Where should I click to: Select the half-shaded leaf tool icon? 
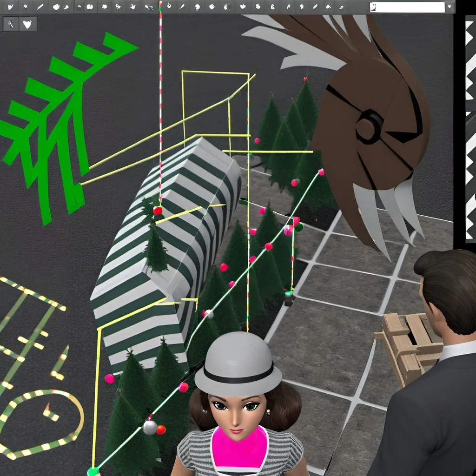[226, 7]
